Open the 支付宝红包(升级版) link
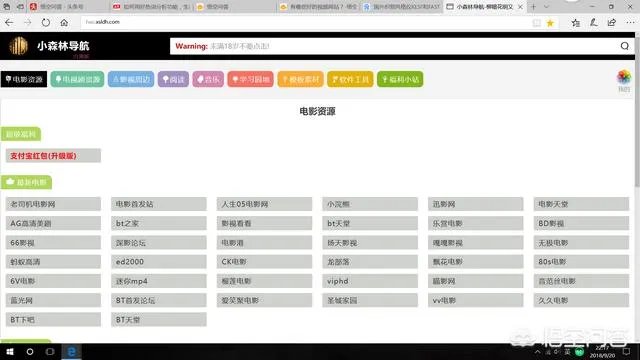The height and width of the screenshot is (360, 640). click(53, 156)
